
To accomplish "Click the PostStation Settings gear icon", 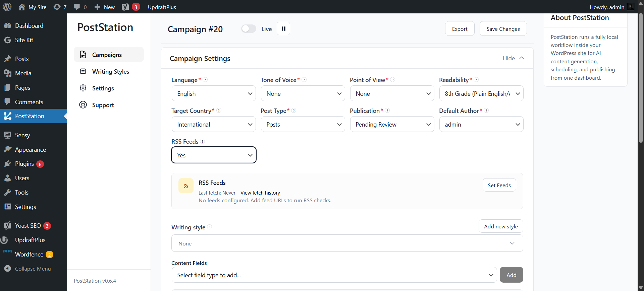I will coord(83,88).
